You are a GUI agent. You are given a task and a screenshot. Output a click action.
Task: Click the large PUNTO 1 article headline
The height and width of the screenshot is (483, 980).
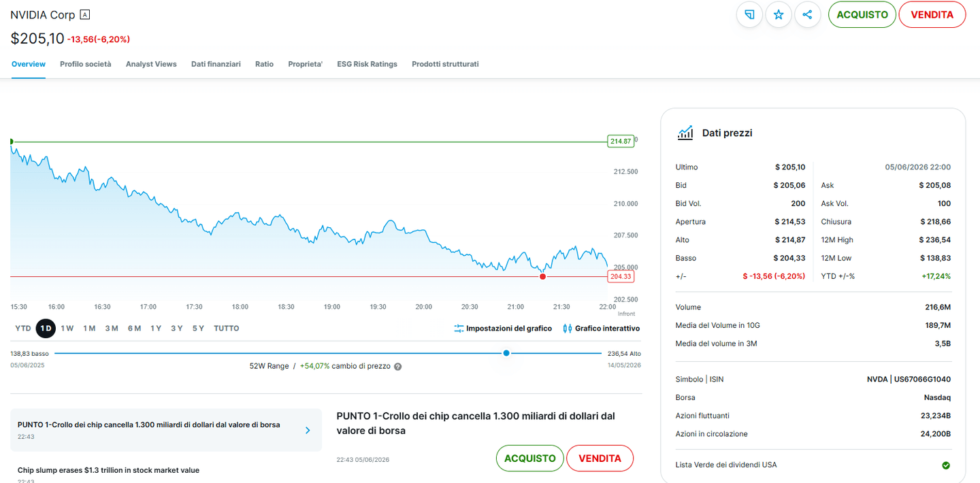tap(476, 422)
